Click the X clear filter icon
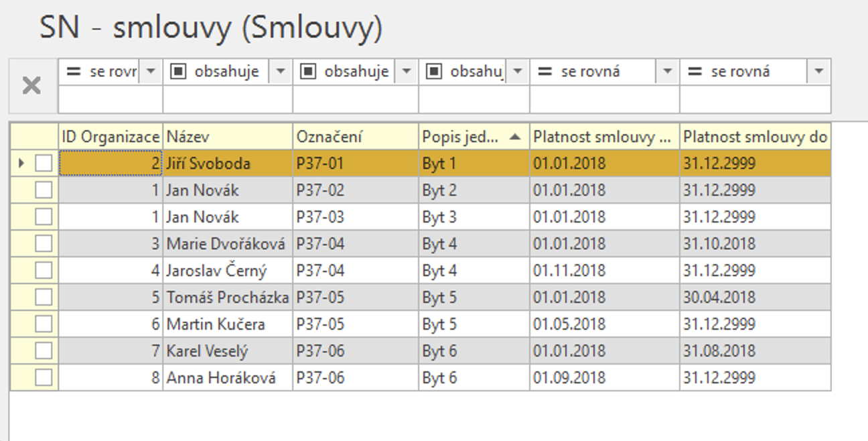The width and height of the screenshot is (868, 441). click(32, 86)
